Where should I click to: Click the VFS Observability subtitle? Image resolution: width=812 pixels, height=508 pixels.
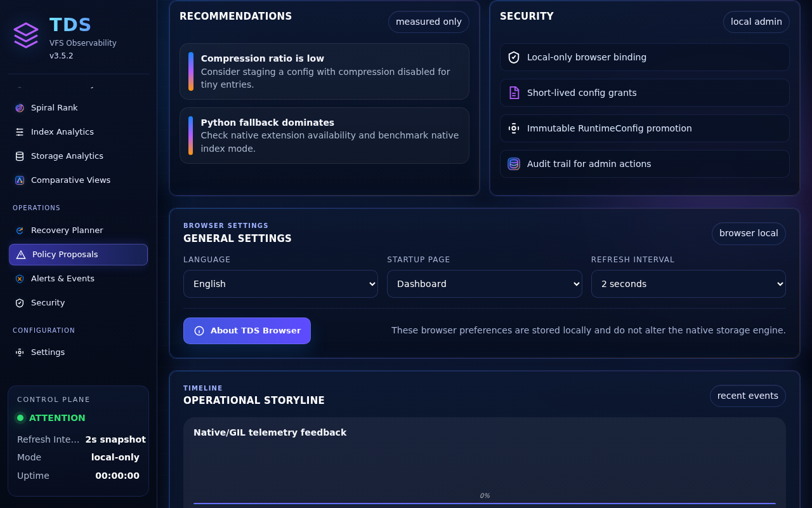click(x=83, y=43)
